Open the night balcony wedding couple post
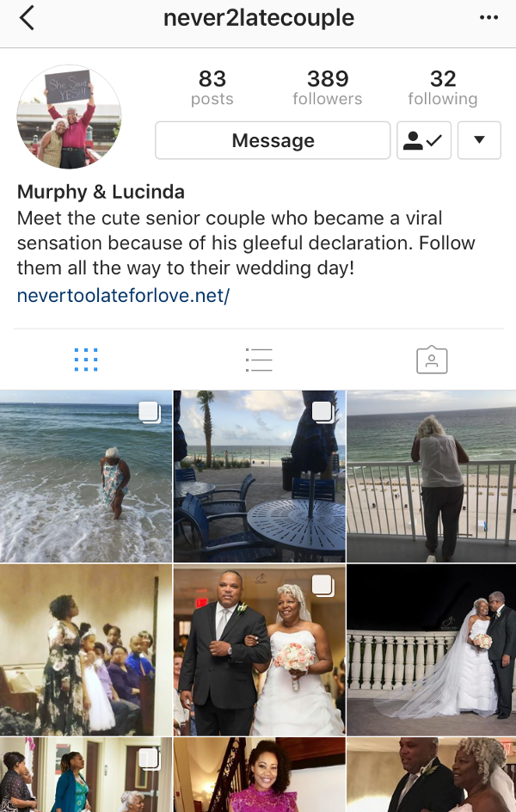Image resolution: width=516 pixels, height=812 pixels. (x=431, y=650)
